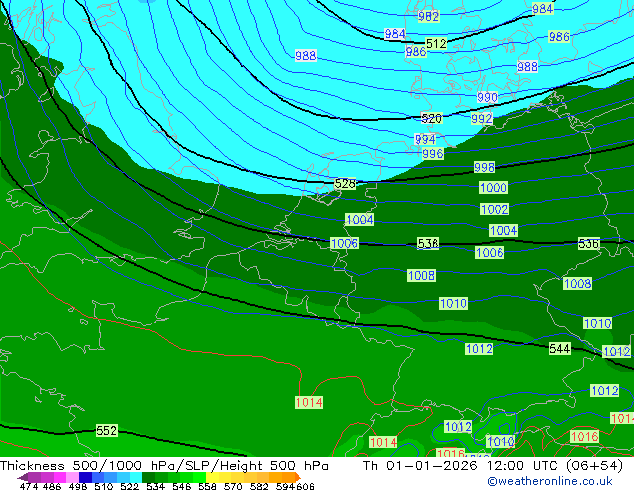
Task: Click the 552 height contour label
Action: (x=106, y=431)
